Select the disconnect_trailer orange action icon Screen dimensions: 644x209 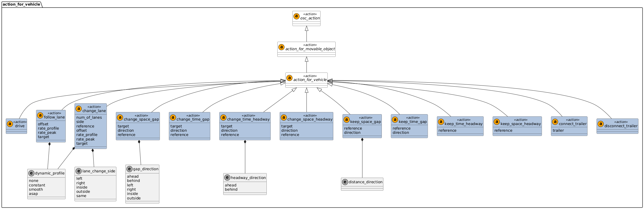[601, 124]
